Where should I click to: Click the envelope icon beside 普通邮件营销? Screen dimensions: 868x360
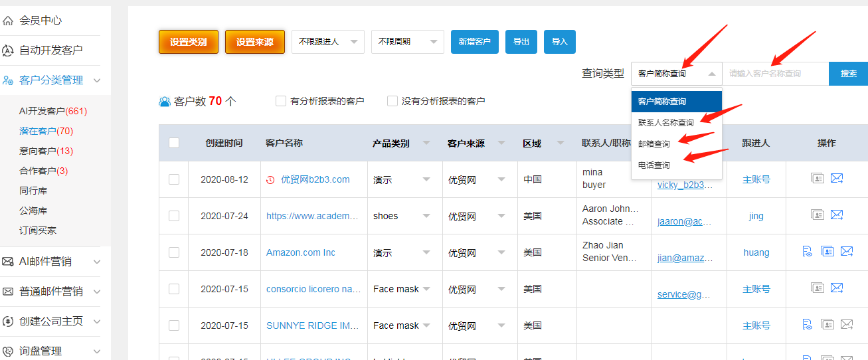[x=8, y=292]
